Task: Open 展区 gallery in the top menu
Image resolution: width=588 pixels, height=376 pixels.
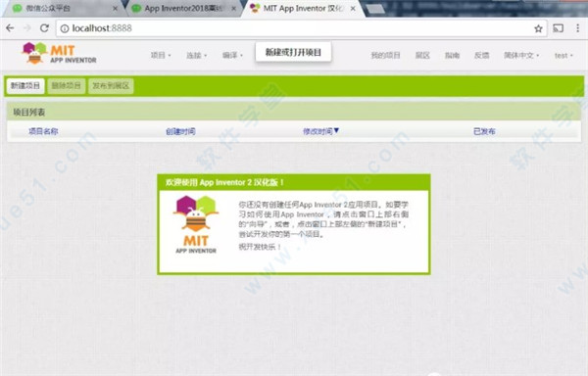Action: (422, 56)
